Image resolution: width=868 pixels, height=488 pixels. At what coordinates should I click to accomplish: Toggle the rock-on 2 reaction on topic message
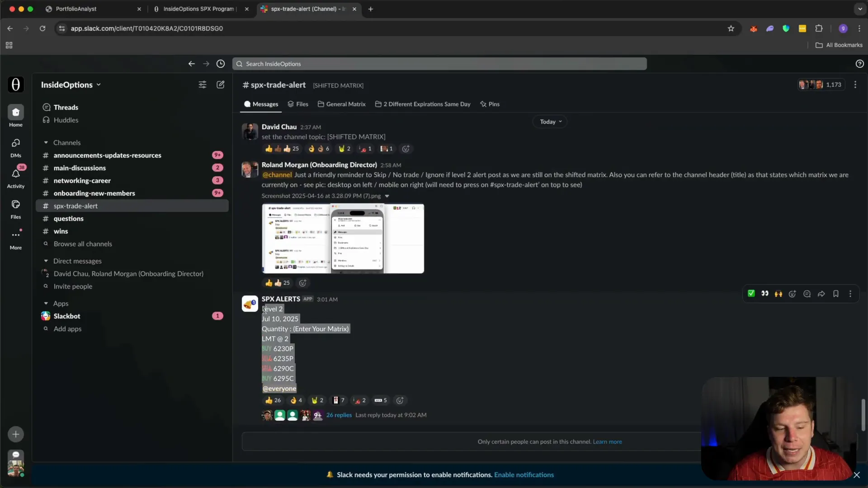click(344, 149)
